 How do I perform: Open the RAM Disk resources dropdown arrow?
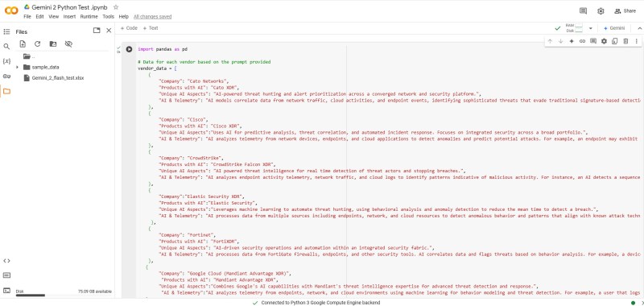[x=591, y=28]
